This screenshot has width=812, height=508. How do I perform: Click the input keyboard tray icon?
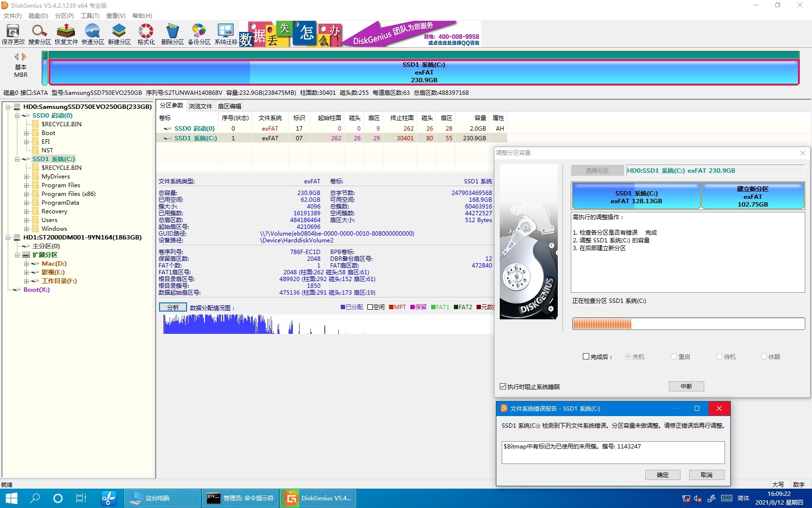(x=726, y=498)
